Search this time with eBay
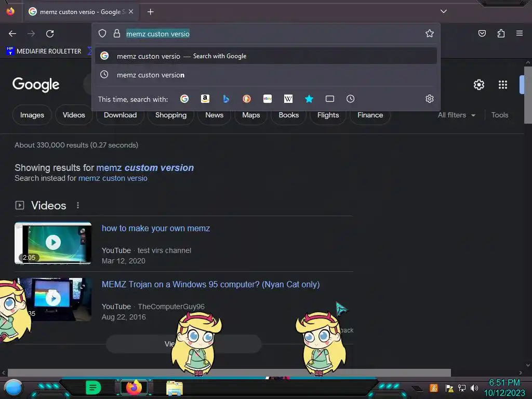Screen dimensions: 532x399 268,99
